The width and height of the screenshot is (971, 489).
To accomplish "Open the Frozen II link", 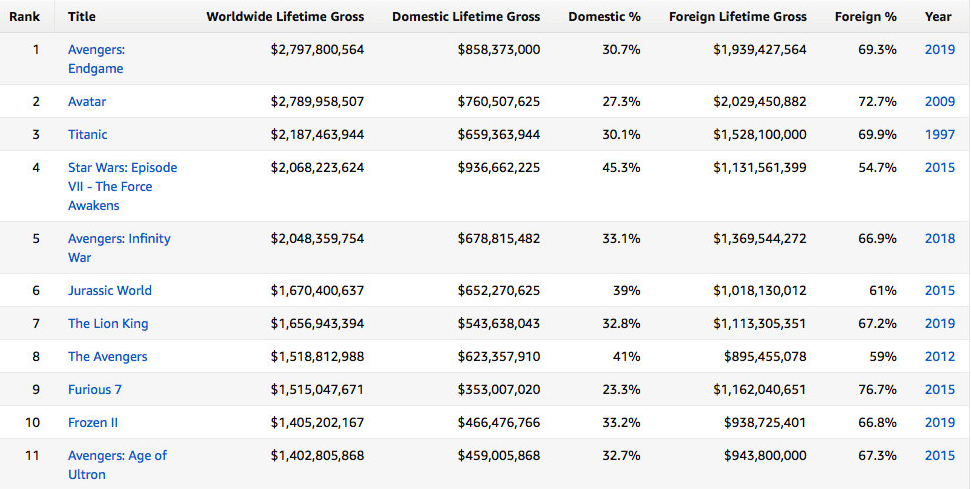I will [93, 422].
